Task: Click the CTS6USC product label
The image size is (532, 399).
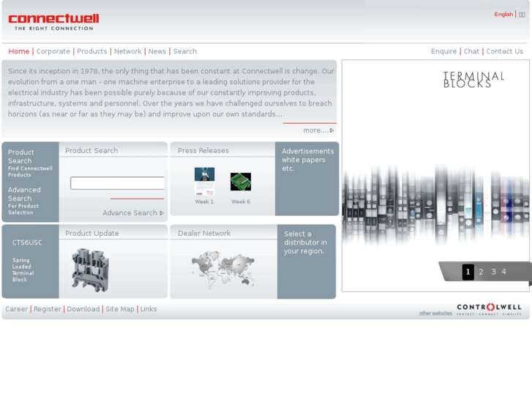Action: coord(27,242)
